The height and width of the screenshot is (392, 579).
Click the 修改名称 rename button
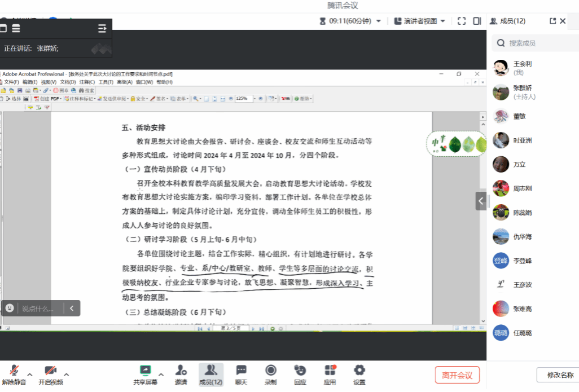(556, 375)
